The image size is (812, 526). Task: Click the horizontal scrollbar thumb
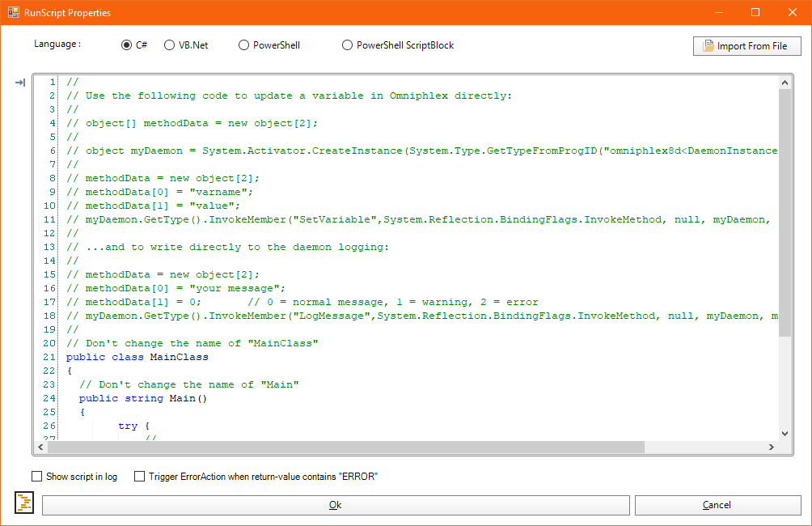[x=346, y=447]
